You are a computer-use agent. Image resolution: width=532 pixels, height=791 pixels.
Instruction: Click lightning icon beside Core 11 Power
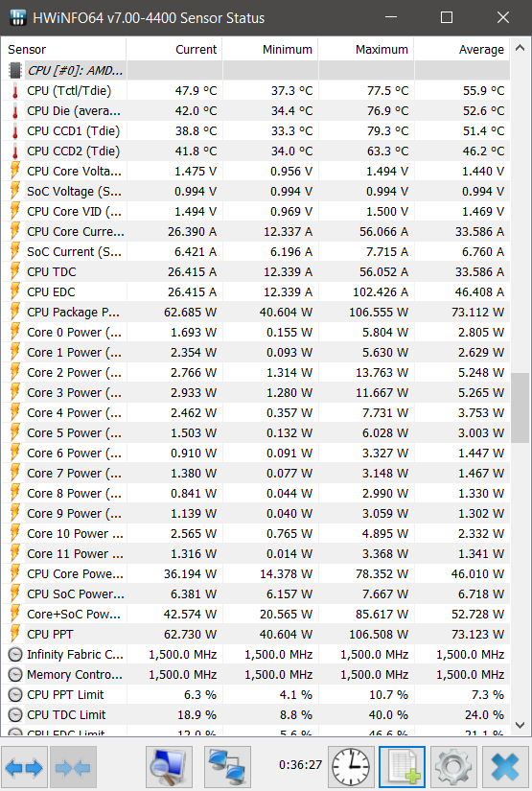pos(15,554)
